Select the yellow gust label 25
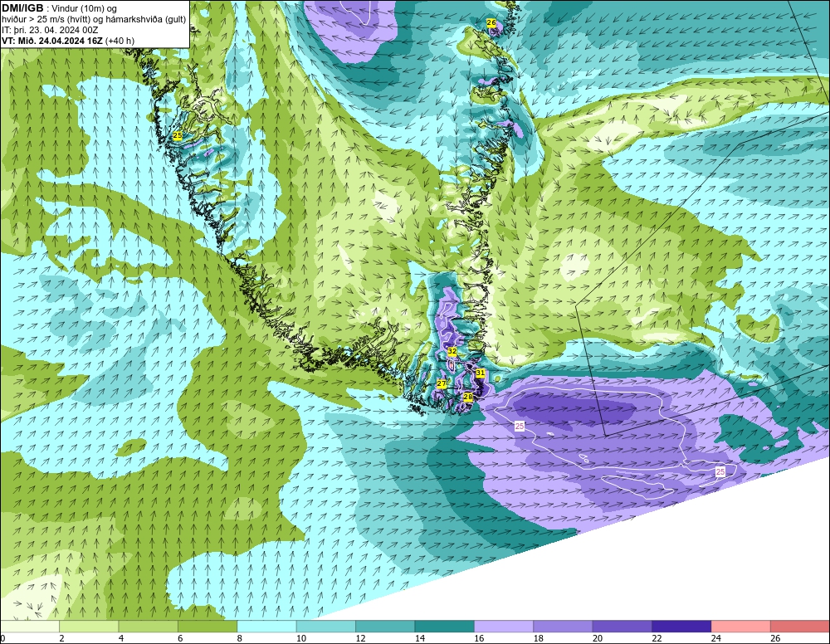The width and height of the screenshot is (830, 644). click(178, 136)
